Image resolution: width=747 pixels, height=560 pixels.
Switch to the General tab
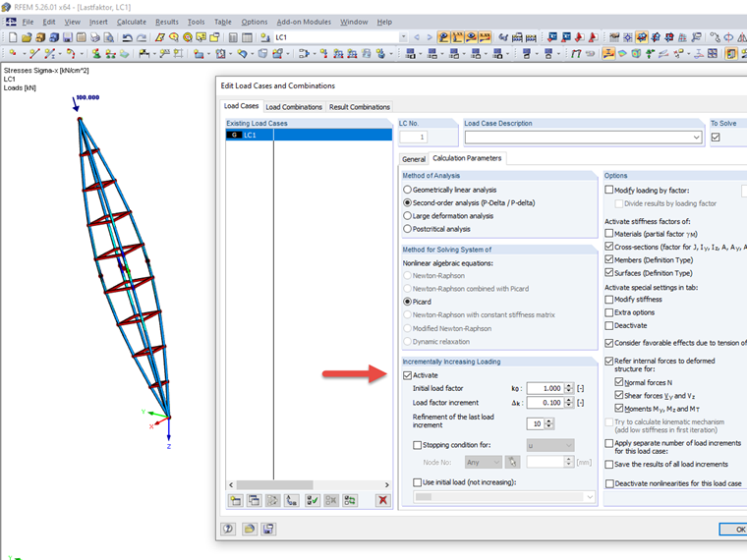click(414, 159)
